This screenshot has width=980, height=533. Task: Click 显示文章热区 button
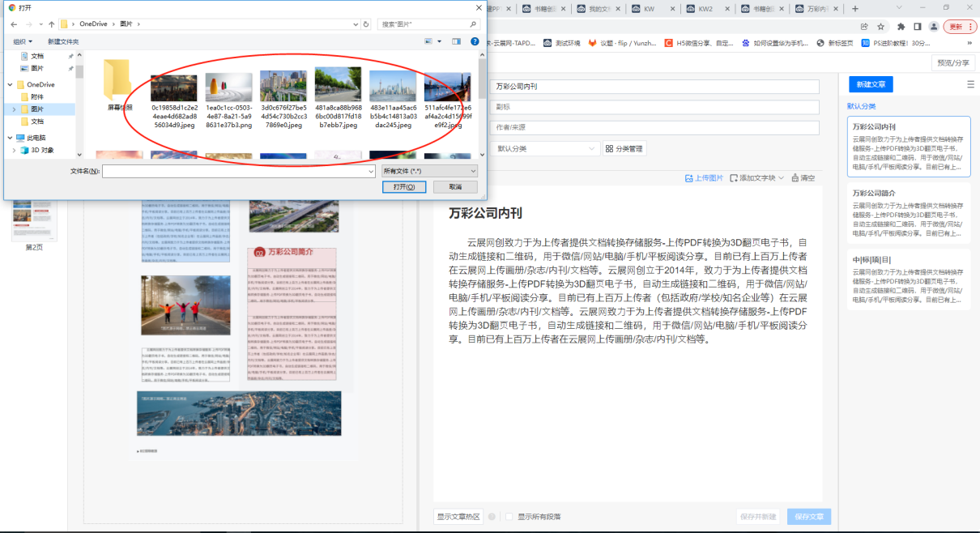tap(458, 517)
